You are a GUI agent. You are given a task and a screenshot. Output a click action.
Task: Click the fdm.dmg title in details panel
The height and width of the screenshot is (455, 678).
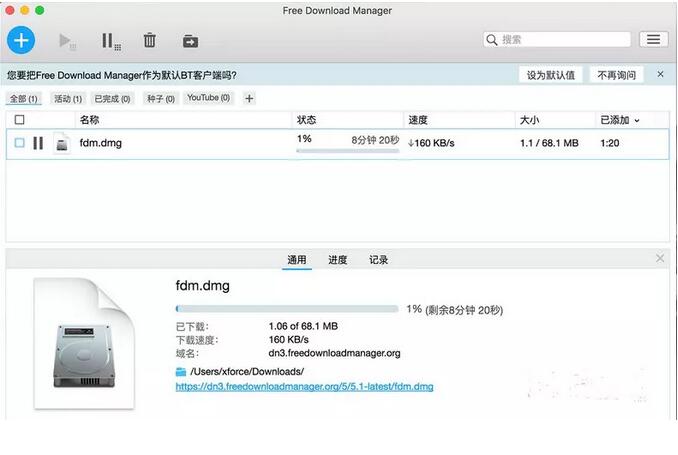click(x=202, y=285)
